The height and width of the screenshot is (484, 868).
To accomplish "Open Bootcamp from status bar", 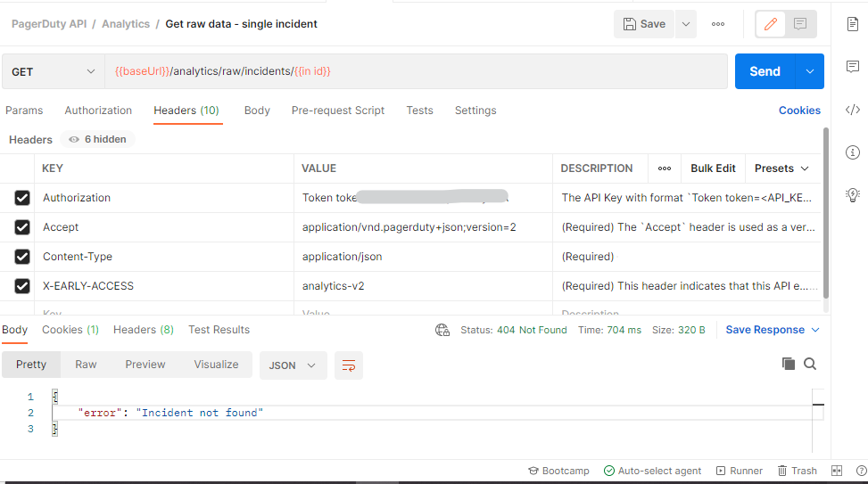I will (x=558, y=471).
